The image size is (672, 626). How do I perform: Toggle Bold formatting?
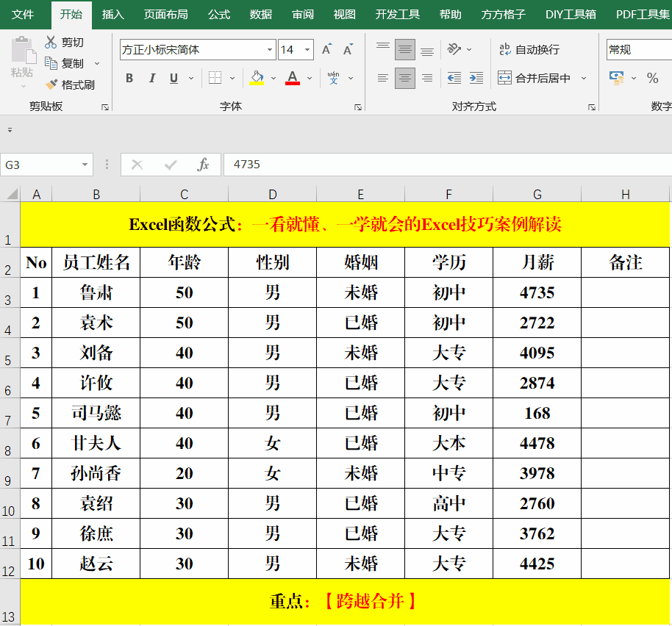pos(129,78)
